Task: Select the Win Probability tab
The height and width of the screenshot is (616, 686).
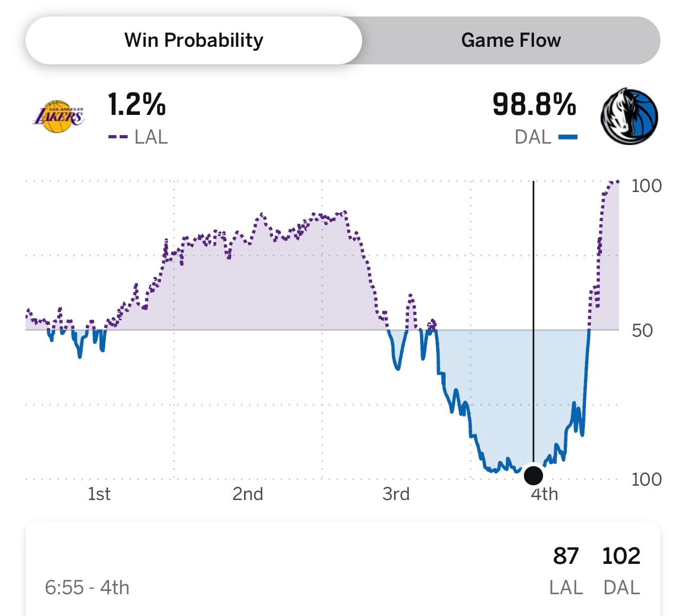Action: click(x=194, y=40)
